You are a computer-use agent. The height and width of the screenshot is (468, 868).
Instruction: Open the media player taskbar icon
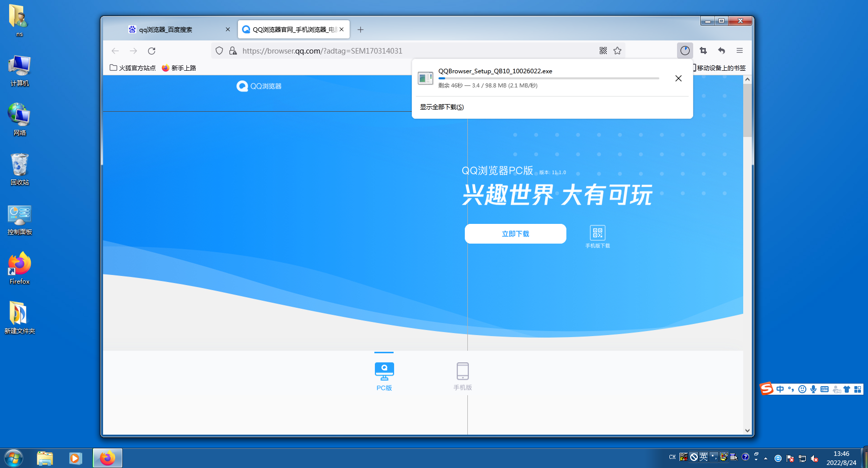[x=75, y=458]
